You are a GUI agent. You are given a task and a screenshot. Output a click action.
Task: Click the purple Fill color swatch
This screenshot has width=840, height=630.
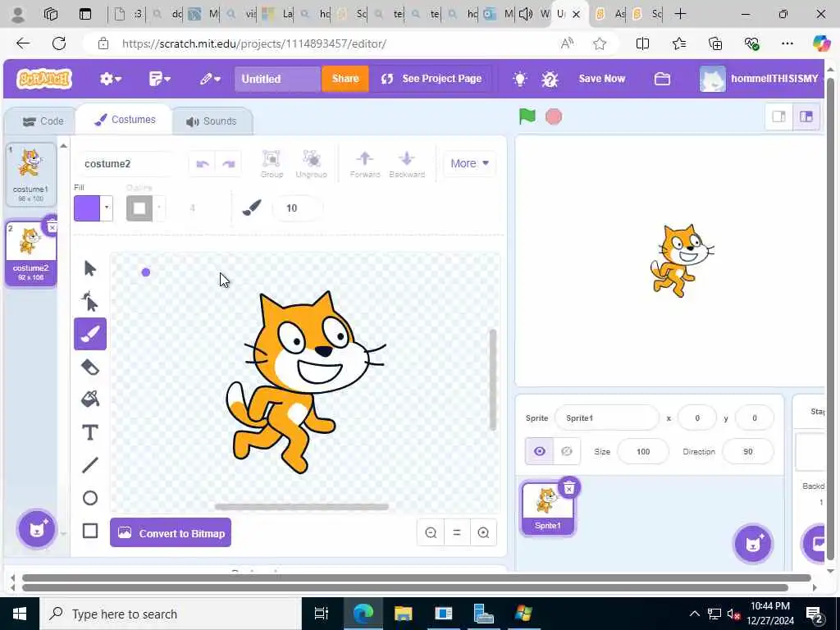87,208
